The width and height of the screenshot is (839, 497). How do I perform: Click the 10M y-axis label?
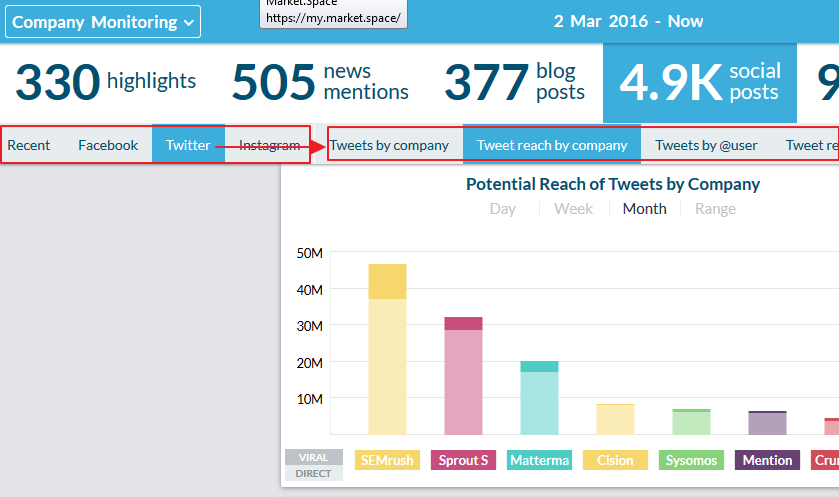pyautogui.click(x=310, y=399)
